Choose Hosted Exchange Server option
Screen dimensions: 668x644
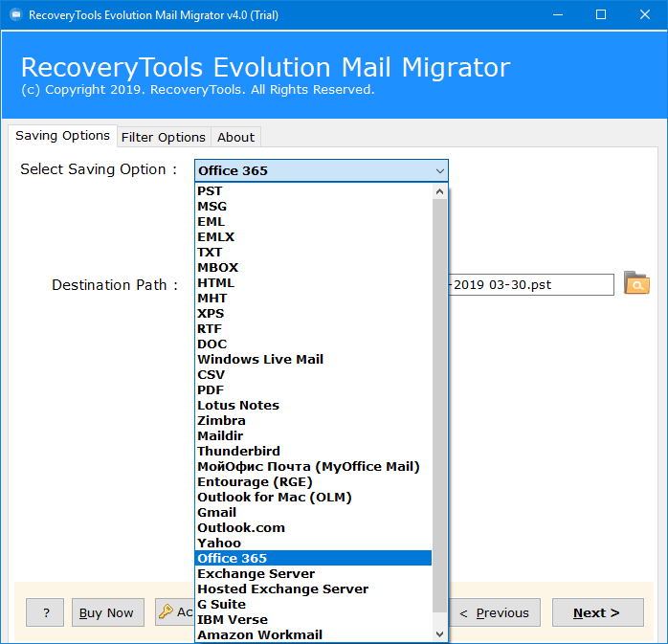pos(313,589)
